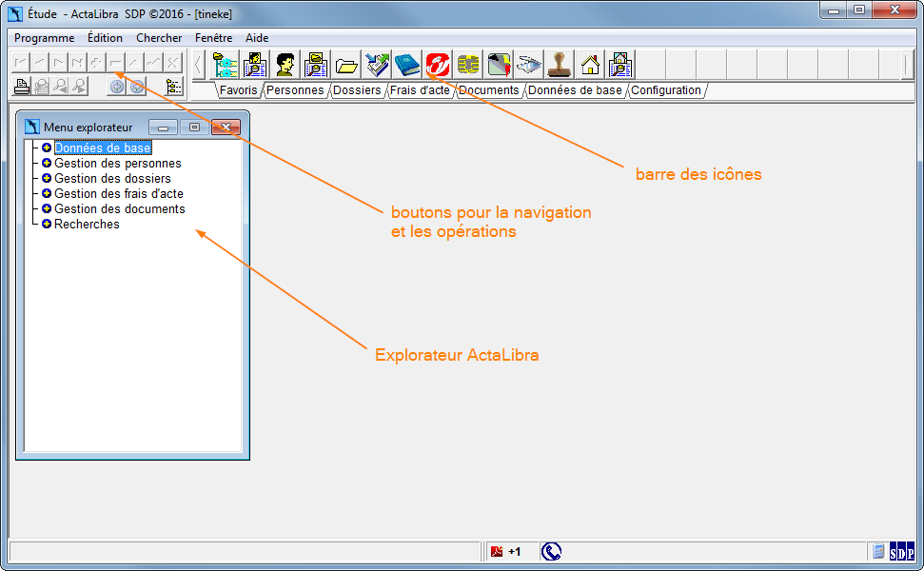Switch to the Configuration tab
This screenshot has width=924, height=571.
pyautogui.click(x=666, y=90)
